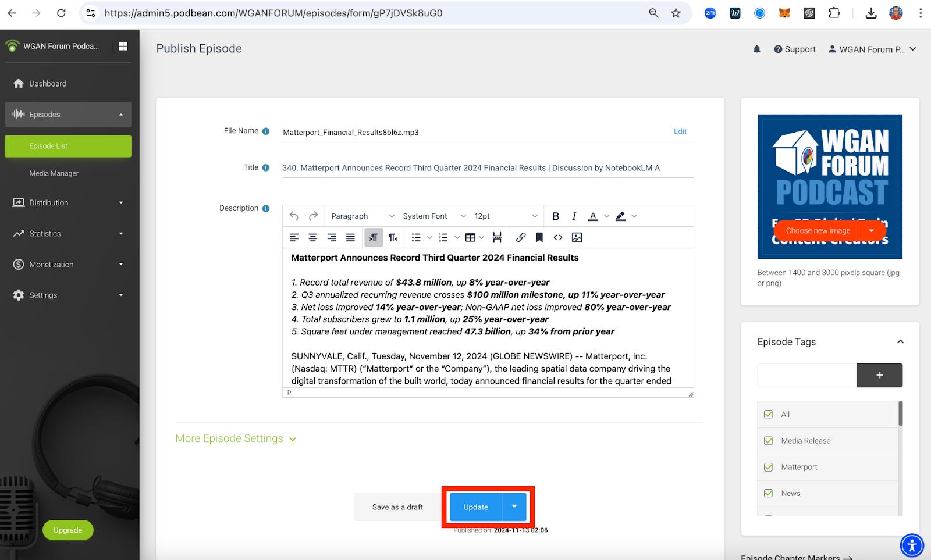Set left-to-right text direction

[374, 237]
